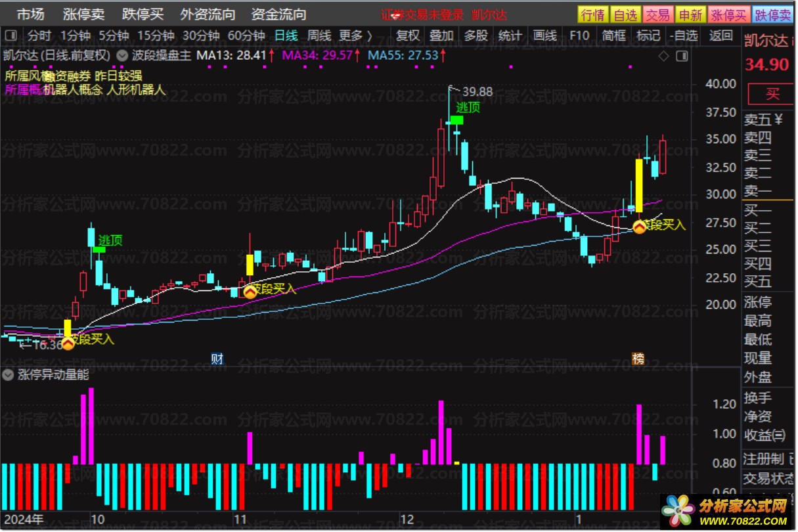This screenshot has height=532, width=798.
Task: Switch to 60分钟 period
Action: [x=246, y=35]
